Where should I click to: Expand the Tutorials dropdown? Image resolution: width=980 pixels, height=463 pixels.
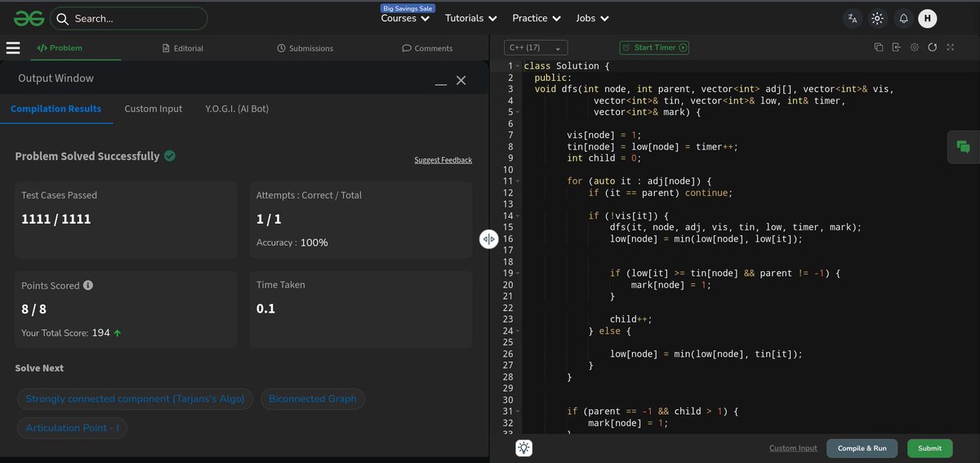(x=470, y=18)
